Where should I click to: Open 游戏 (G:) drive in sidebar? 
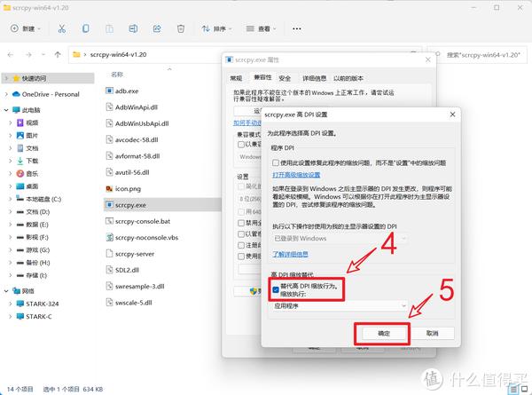click(x=34, y=250)
